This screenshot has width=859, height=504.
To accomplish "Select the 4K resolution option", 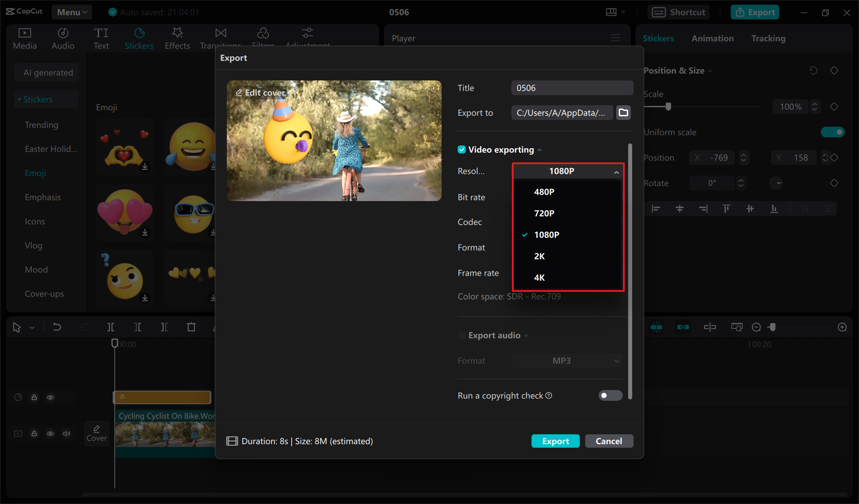I will point(539,277).
